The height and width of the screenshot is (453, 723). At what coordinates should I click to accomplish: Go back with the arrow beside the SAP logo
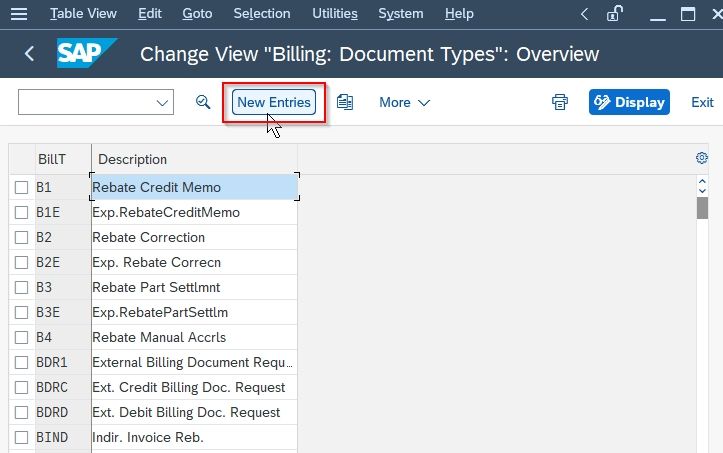(x=29, y=54)
